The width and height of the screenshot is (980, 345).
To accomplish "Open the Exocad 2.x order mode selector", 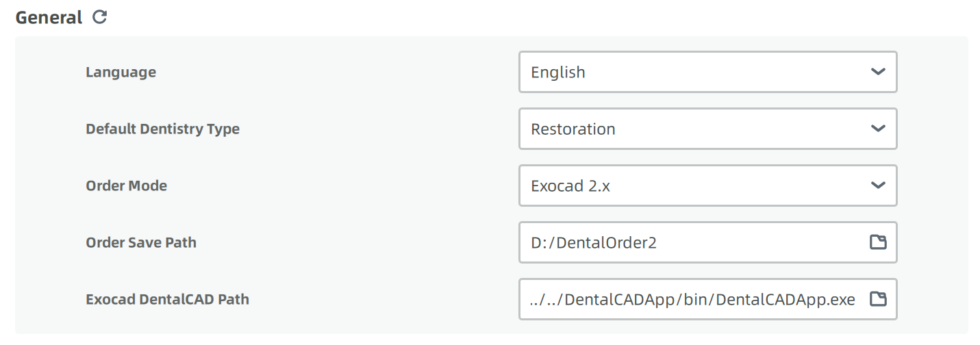I will [x=708, y=186].
